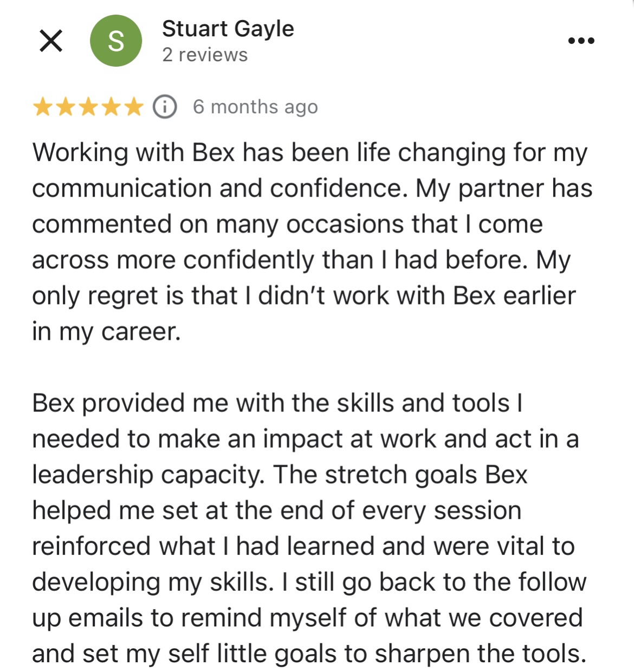Click the info icon beside the stars
This screenshot has width=634, height=672.
(x=164, y=107)
